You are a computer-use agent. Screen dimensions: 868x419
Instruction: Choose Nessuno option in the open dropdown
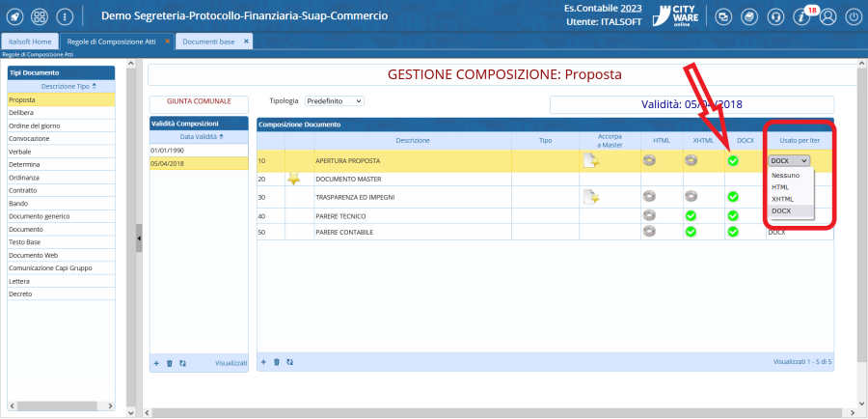[x=784, y=175]
